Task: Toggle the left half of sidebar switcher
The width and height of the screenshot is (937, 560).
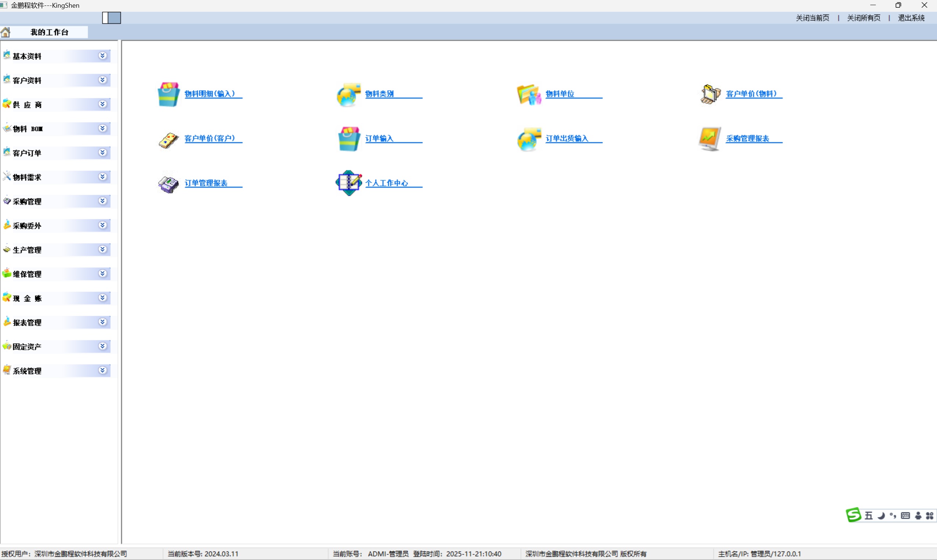Action: pyautogui.click(x=105, y=18)
